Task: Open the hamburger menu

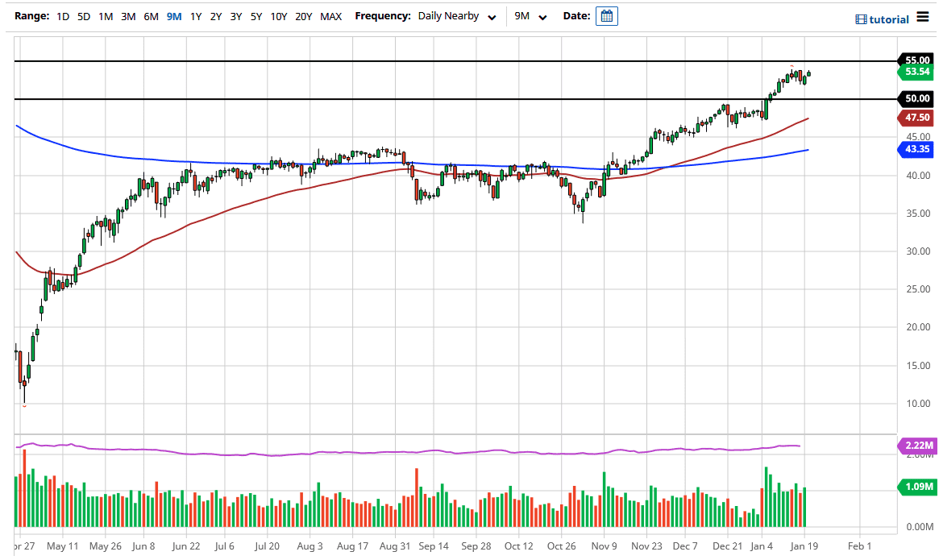Action: coord(922,16)
